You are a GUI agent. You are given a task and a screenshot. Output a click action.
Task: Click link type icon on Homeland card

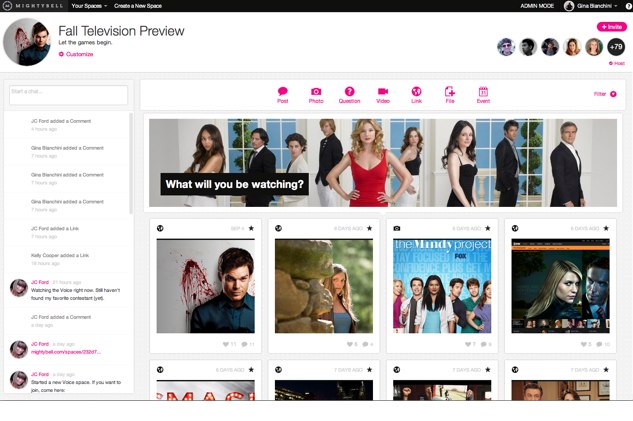(x=515, y=228)
